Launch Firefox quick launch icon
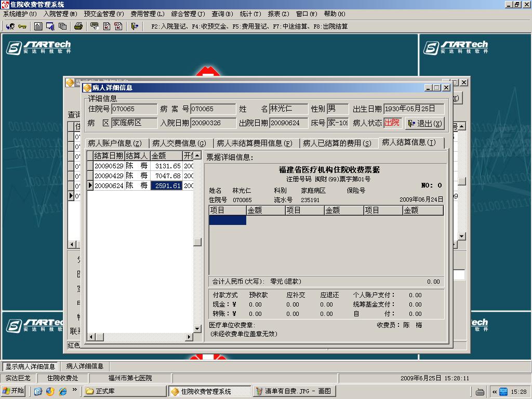This screenshot has height=399, width=532. (50, 391)
